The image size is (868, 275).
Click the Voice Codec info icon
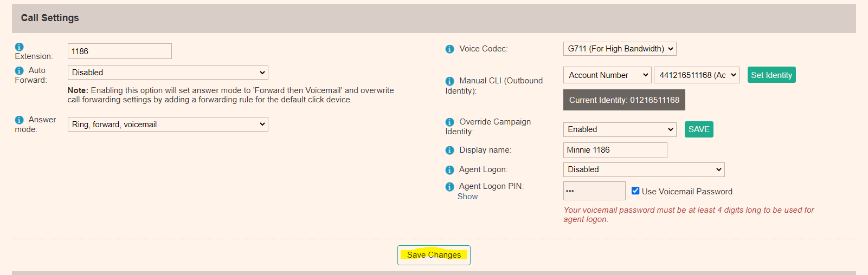coord(449,49)
